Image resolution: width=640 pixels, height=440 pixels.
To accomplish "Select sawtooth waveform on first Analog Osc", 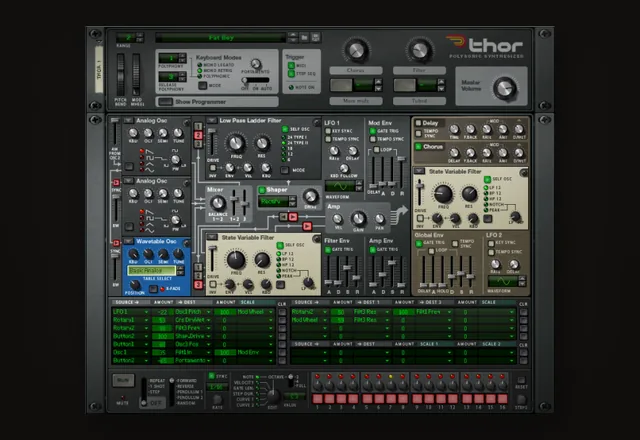I will point(142,151).
